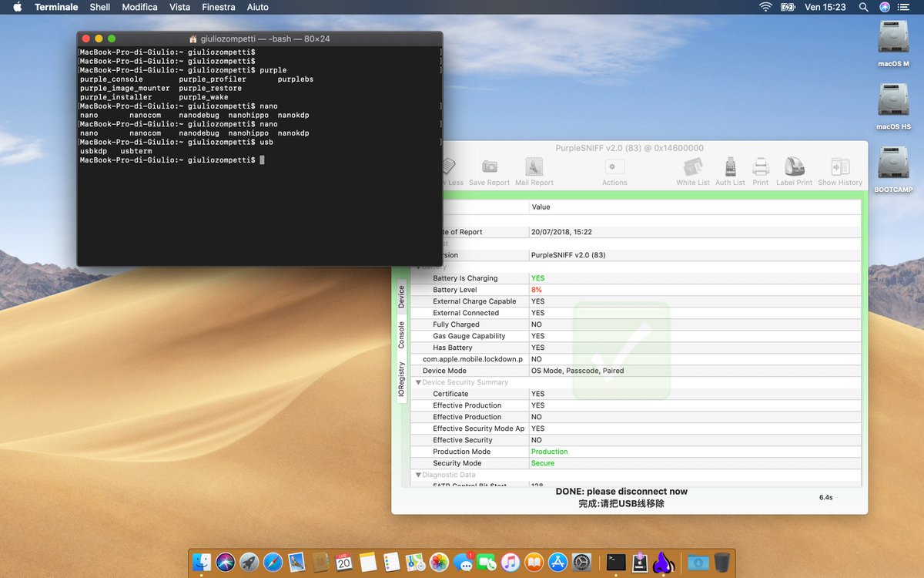The image size is (924, 578).
Task: Open App Store in the Dock
Action: (x=557, y=563)
